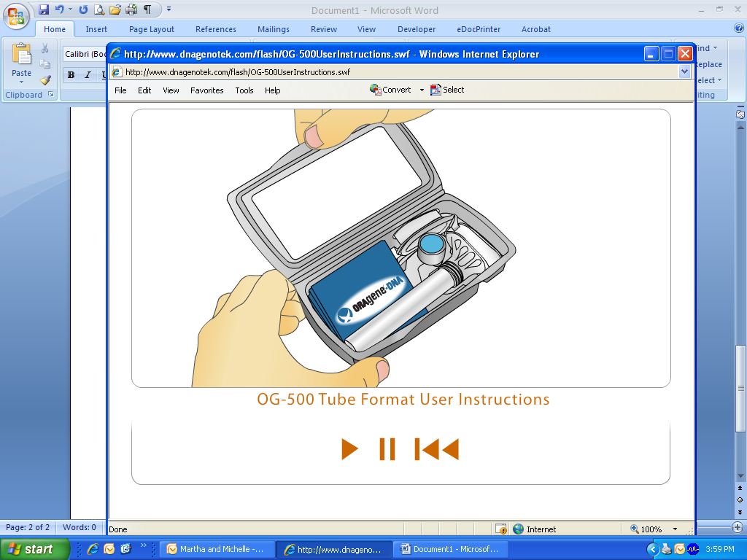Switch to Document1 Word taskbar button
Viewport: 747px width, 560px height.
tap(450, 549)
